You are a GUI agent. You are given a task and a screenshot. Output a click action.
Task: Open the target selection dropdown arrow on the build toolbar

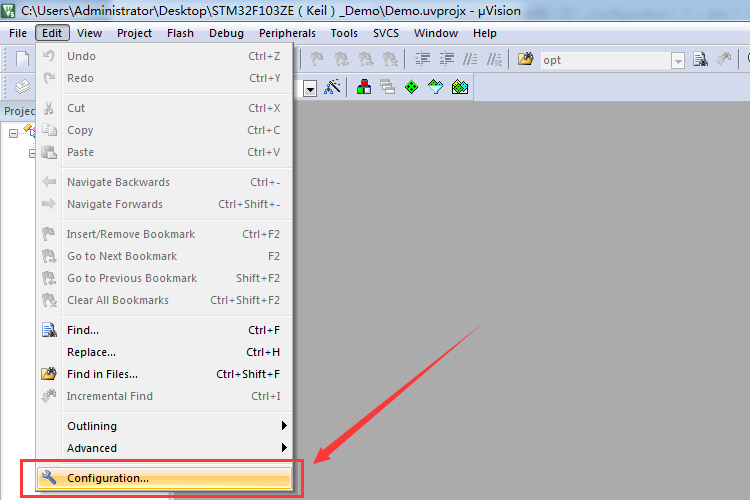310,89
